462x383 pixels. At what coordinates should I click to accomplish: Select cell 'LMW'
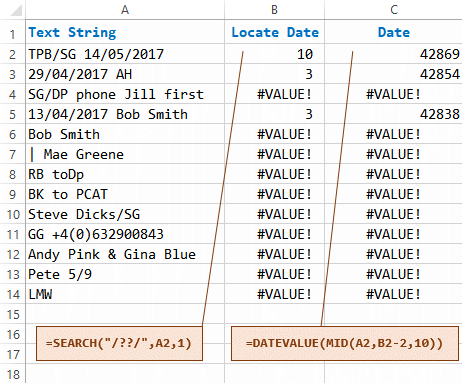125,294
